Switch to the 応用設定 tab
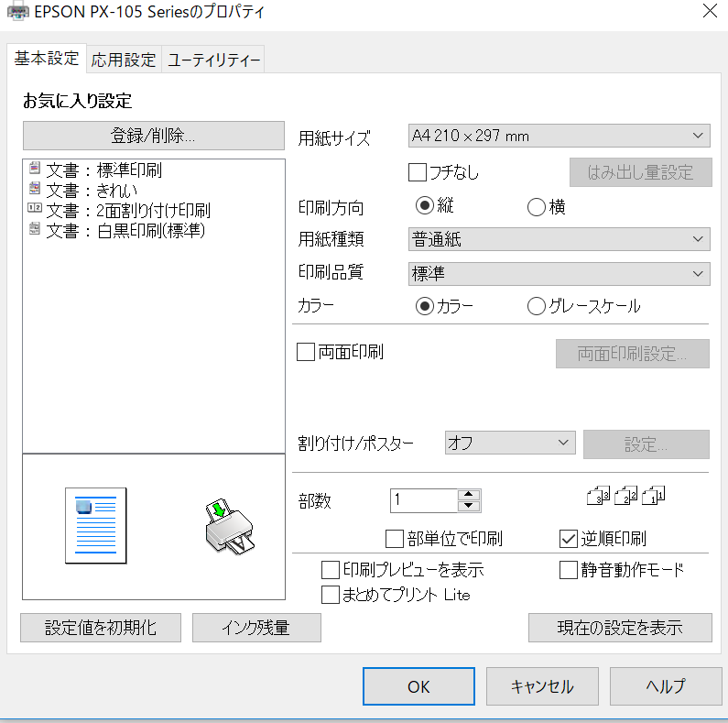The width and height of the screenshot is (728, 723). (x=124, y=60)
